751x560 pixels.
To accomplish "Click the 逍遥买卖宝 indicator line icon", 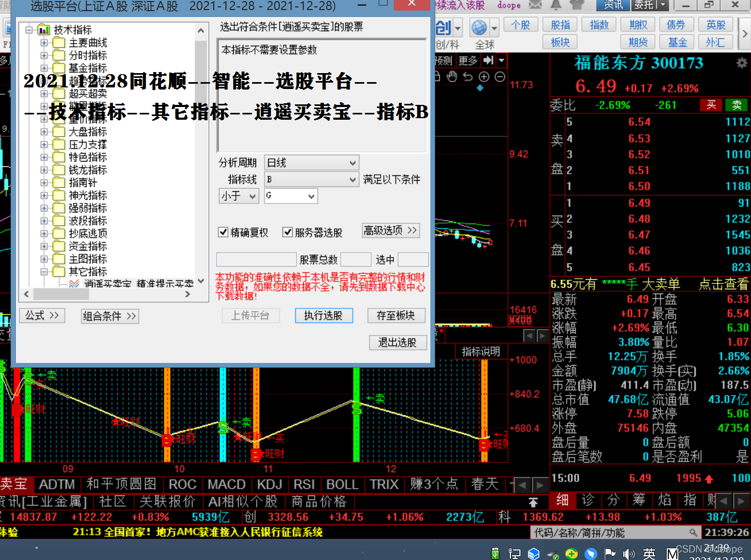I will (x=74, y=284).
